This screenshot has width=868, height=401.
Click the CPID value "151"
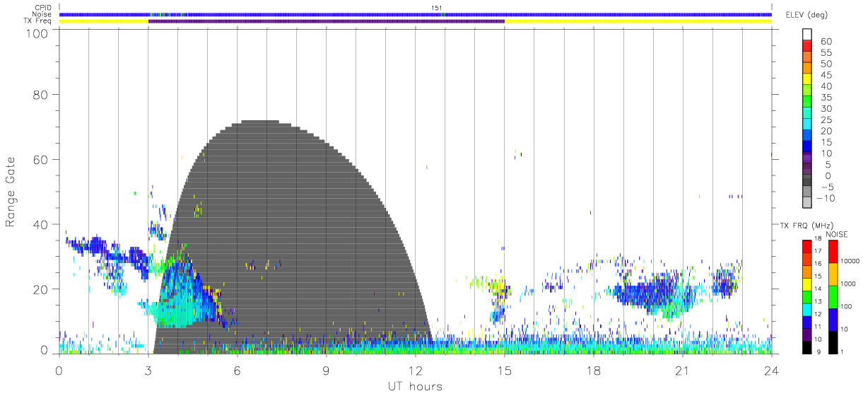(x=437, y=8)
